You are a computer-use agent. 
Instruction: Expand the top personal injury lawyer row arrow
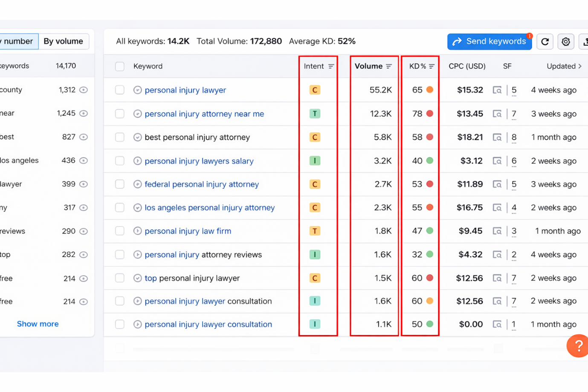[x=137, y=278]
